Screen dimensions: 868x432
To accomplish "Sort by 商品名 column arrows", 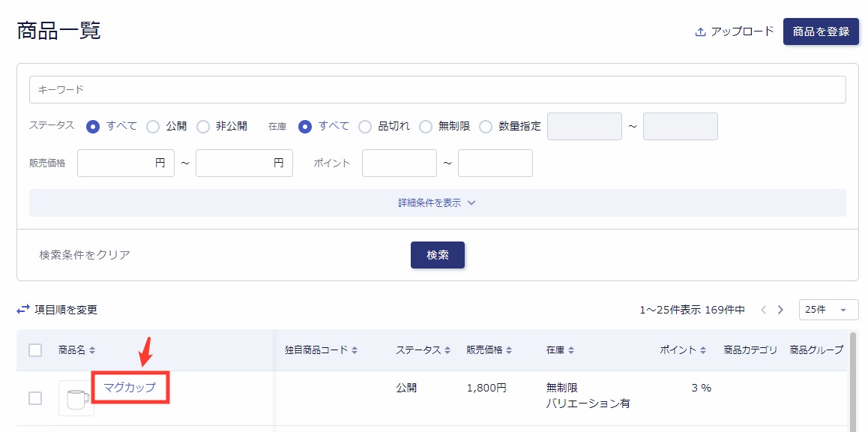I will point(92,350).
